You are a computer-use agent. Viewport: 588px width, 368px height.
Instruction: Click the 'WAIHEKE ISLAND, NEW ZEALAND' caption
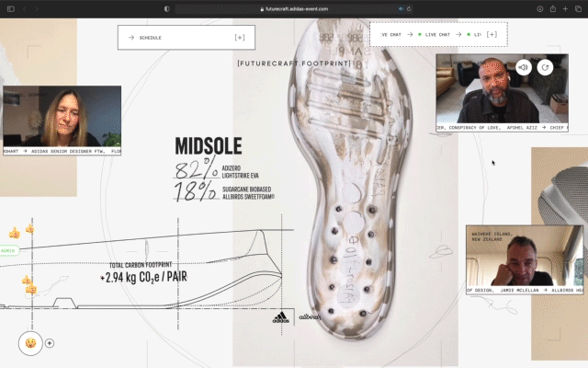[x=492, y=236]
